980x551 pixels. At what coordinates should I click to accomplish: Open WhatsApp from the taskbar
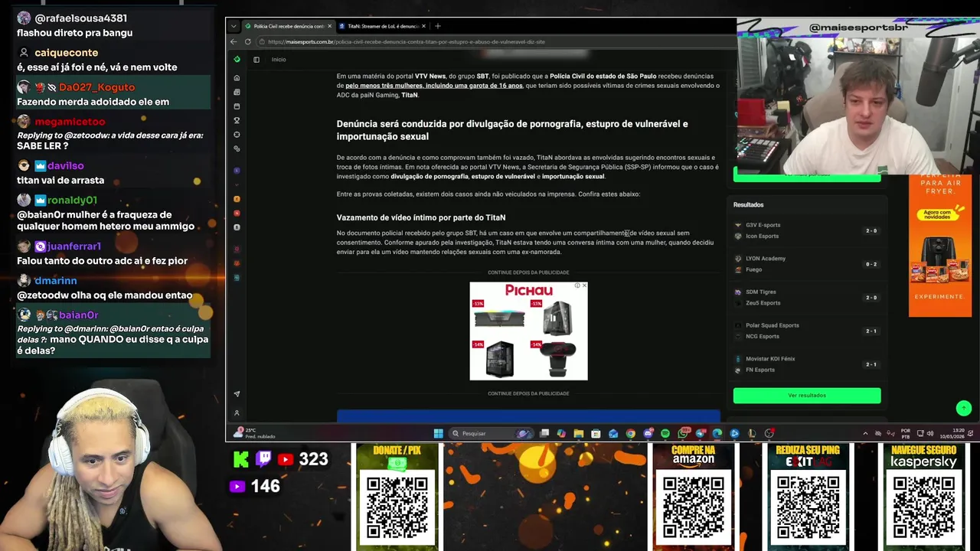click(x=682, y=433)
